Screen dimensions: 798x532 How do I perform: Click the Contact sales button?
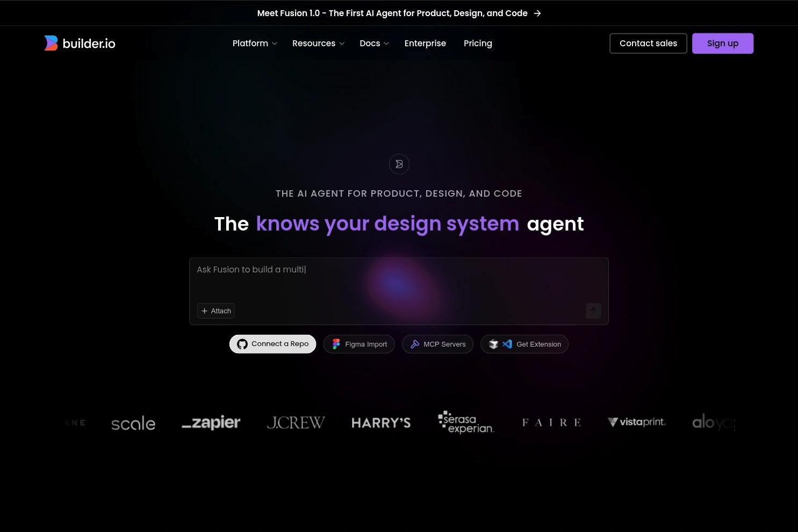[648, 44]
